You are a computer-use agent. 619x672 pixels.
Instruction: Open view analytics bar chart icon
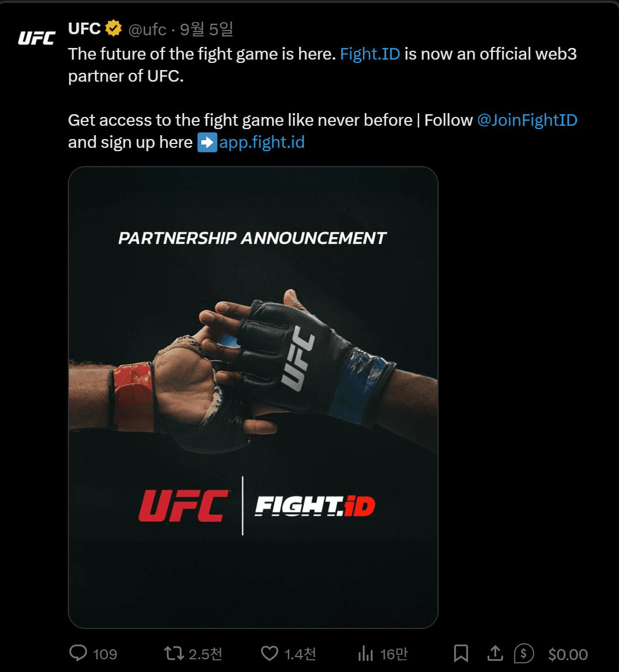pos(366,654)
